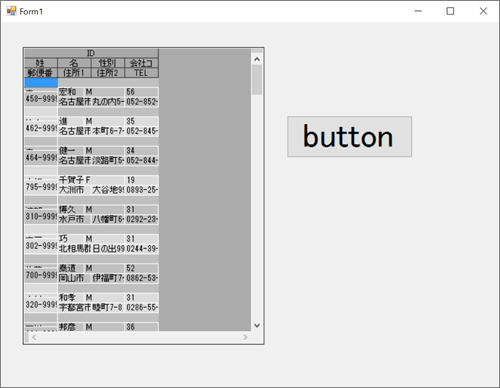Click the grid's vertical scrollbar down arrow
The height and width of the screenshot is (388, 500).
257,325
